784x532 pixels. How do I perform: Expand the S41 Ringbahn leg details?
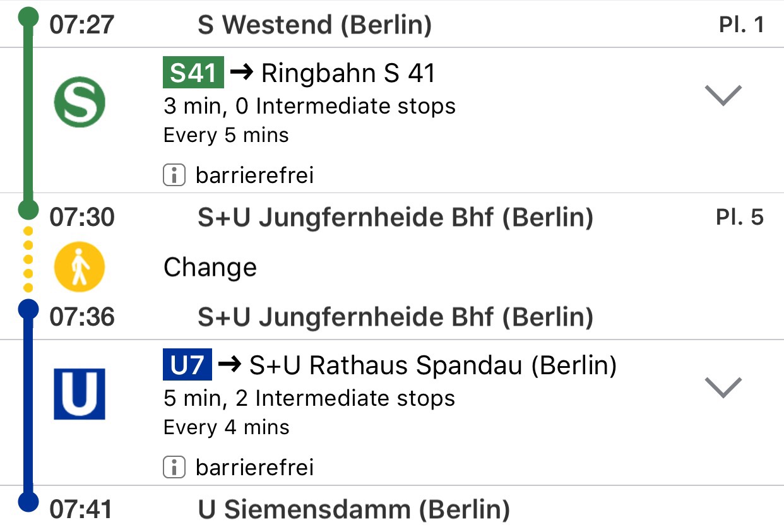[x=722, y=95]
